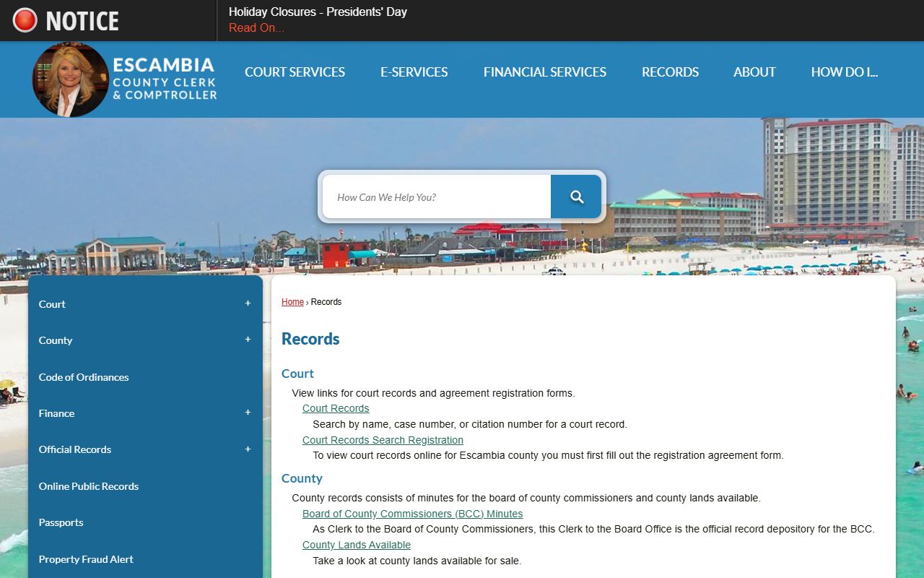
Task: Go to the Home breadcrumb link
Action: click(x=292, y=302)
